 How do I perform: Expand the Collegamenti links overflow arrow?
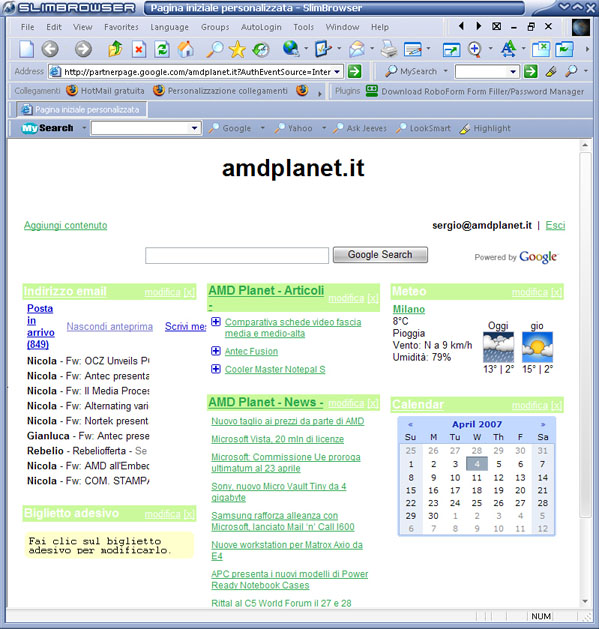coord(320,93)
